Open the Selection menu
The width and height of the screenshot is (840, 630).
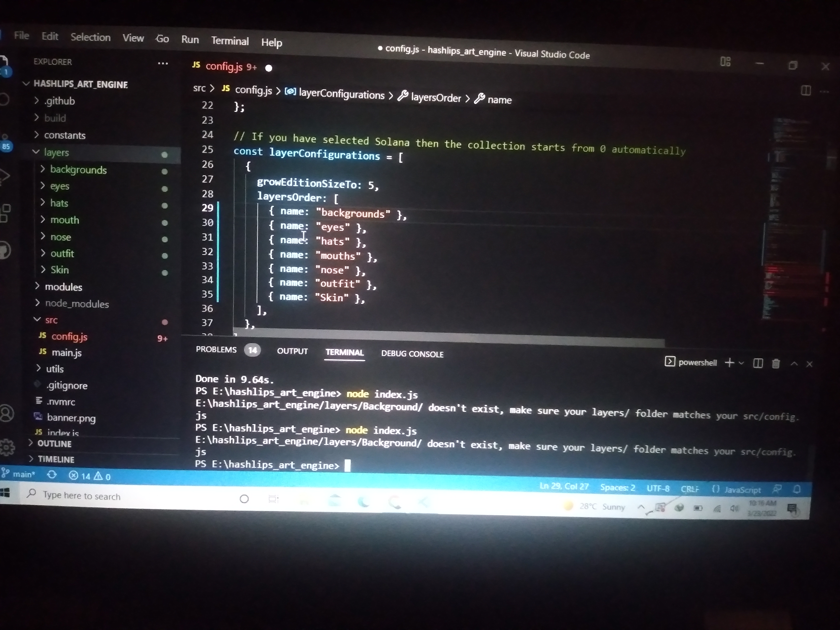pyautogui.click(x=90, y=37)
